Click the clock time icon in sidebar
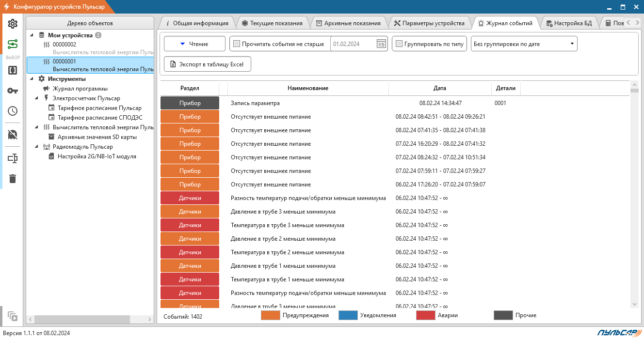The width and height of the screenshot is (644, 339). [13, 111]
